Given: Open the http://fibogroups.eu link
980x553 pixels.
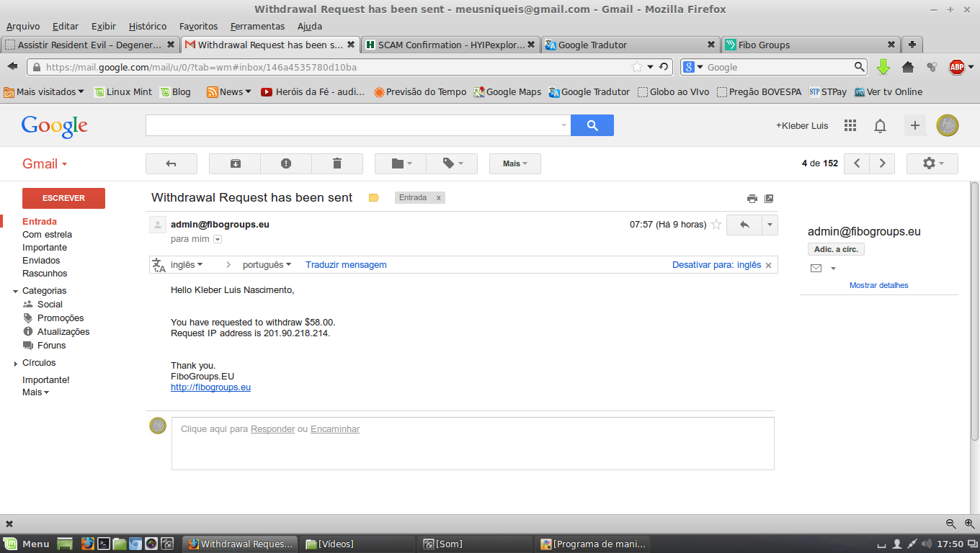Looking at the screenshot, I should tap(210, 387).
